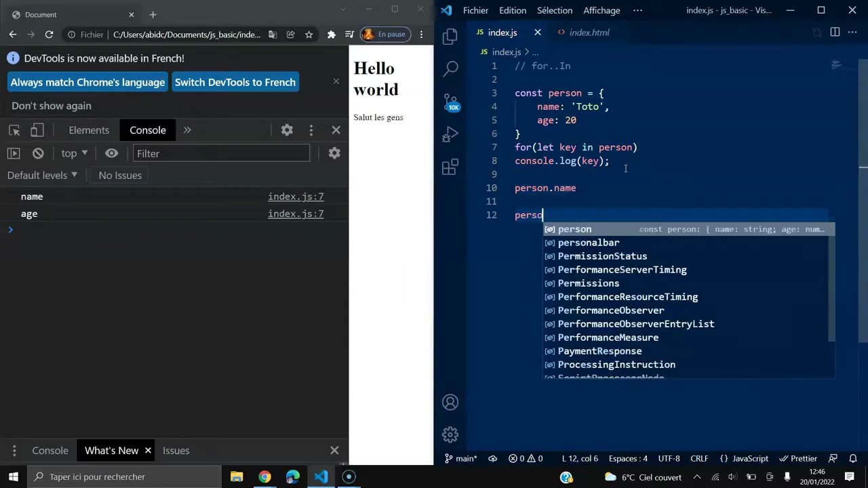Open the editor More Actions ellipsis
868x488 pixels.
click(x=852, y=33)
